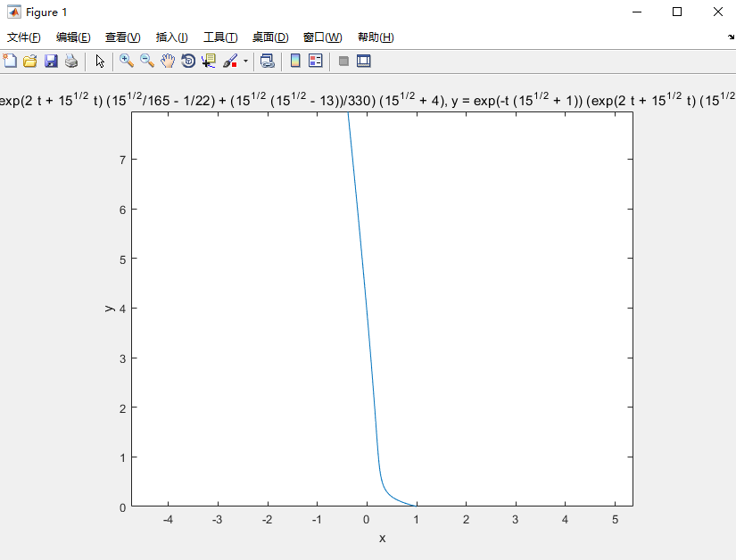Open the 查看(V) menu
The width and height of the screenshot is (736, 560).
(x=122, y=37)
